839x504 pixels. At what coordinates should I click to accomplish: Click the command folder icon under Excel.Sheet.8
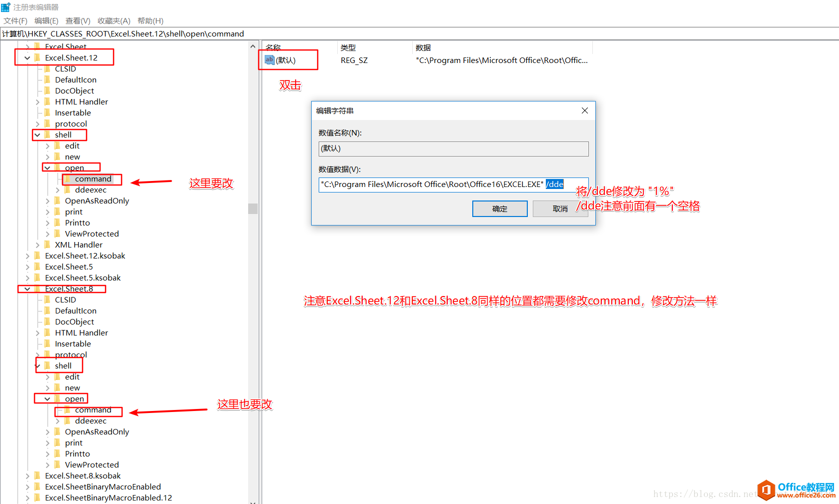point(68,409)
